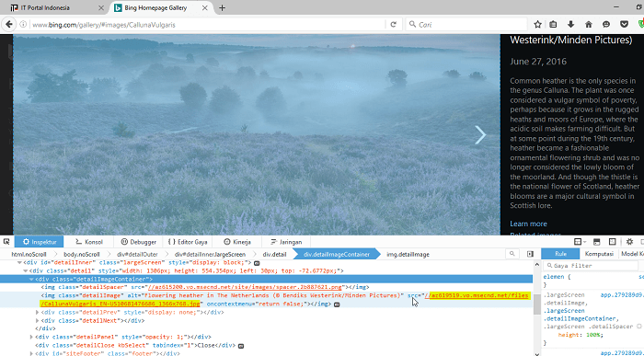Toggle the inspector sidebar pane icon
This screenshot has width=644, height=356.
[530, 254]
